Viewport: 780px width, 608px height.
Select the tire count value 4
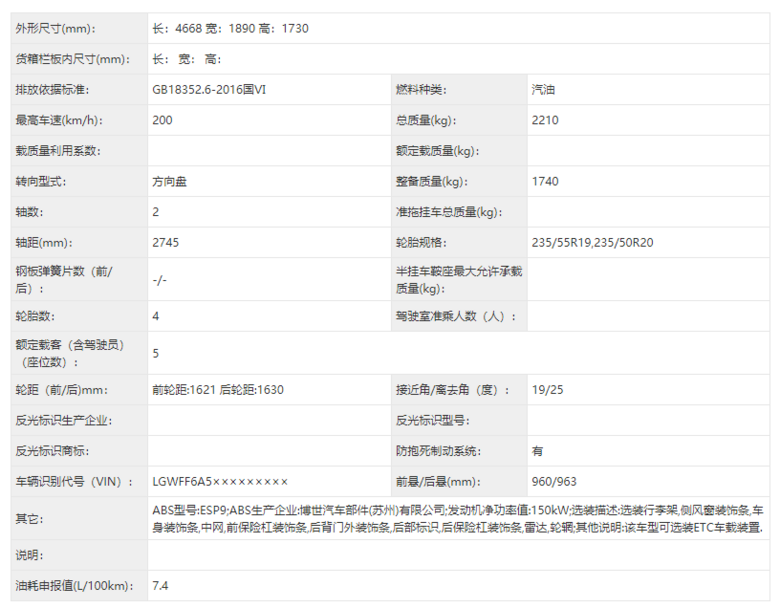pyautogui.click(x=156, y=316)
